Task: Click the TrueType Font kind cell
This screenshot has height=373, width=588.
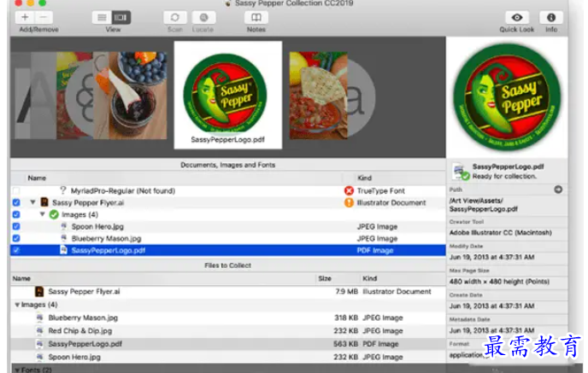Action: [x=380, y=190]
